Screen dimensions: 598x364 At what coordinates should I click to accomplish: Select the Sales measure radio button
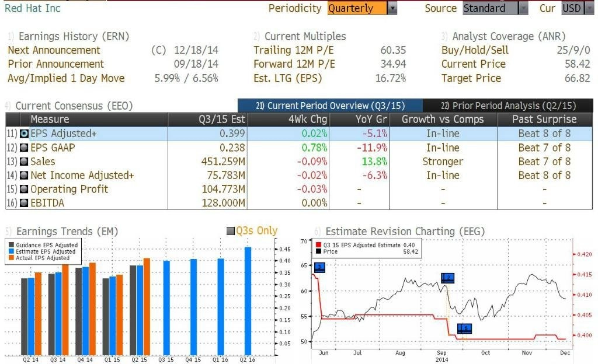(x=24, y=162)
